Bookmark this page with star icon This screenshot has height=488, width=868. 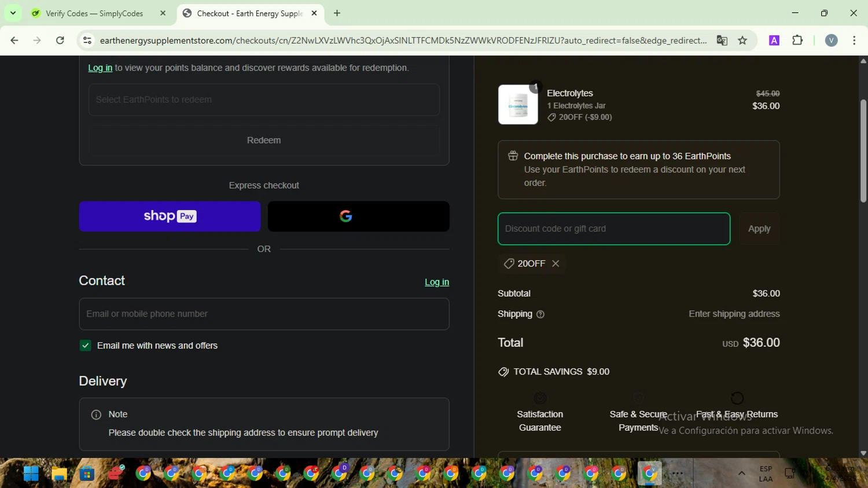742,41
